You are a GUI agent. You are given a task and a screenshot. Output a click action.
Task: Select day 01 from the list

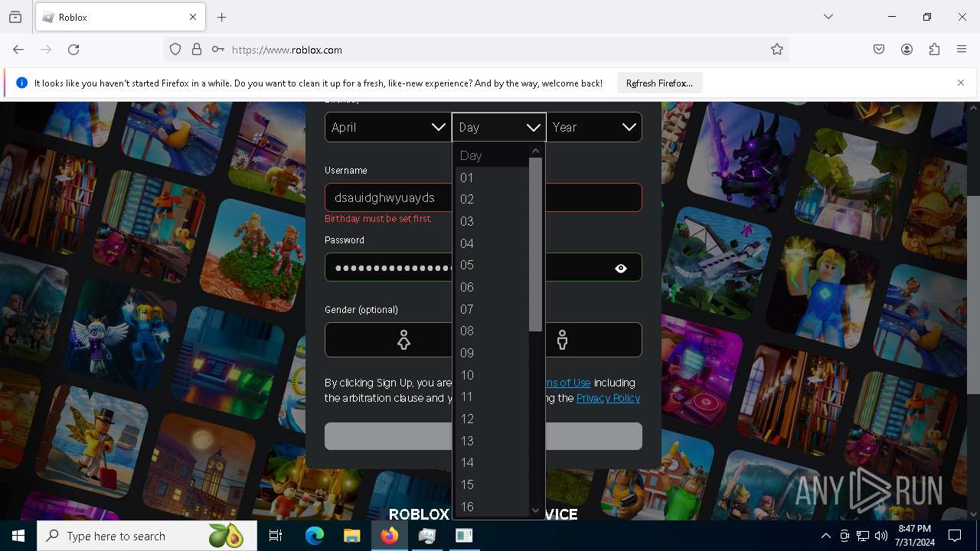pos(492,178)
